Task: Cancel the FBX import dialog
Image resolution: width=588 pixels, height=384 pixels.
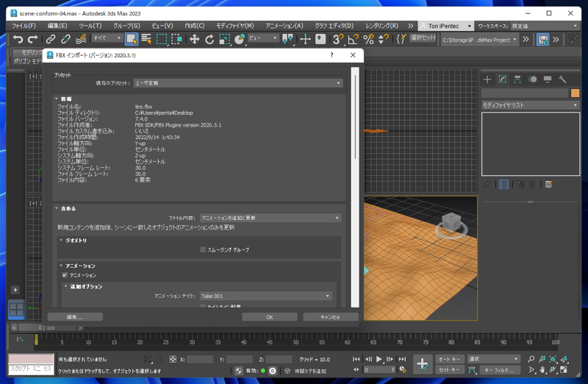Action: click(x=330, y=317)
